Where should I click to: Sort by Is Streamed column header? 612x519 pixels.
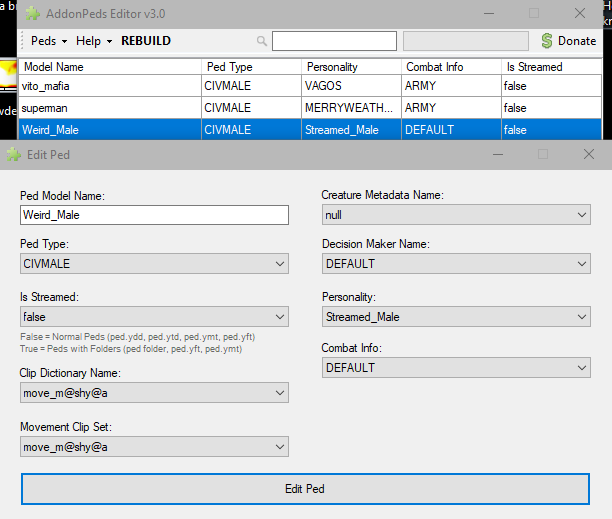[x=551, y=67]
